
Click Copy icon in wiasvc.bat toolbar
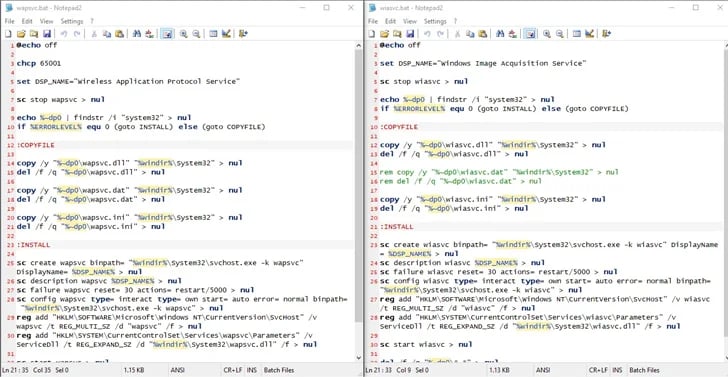[470, 33]
